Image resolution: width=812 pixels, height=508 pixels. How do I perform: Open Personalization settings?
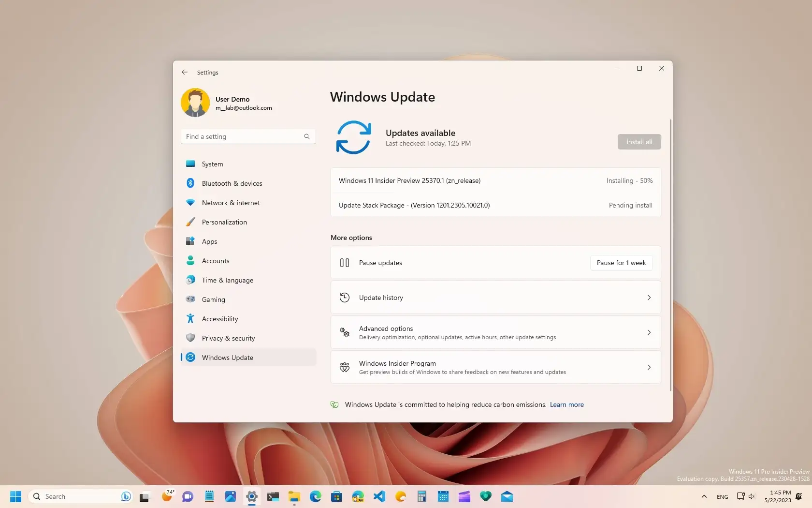(x=224, y=222)
